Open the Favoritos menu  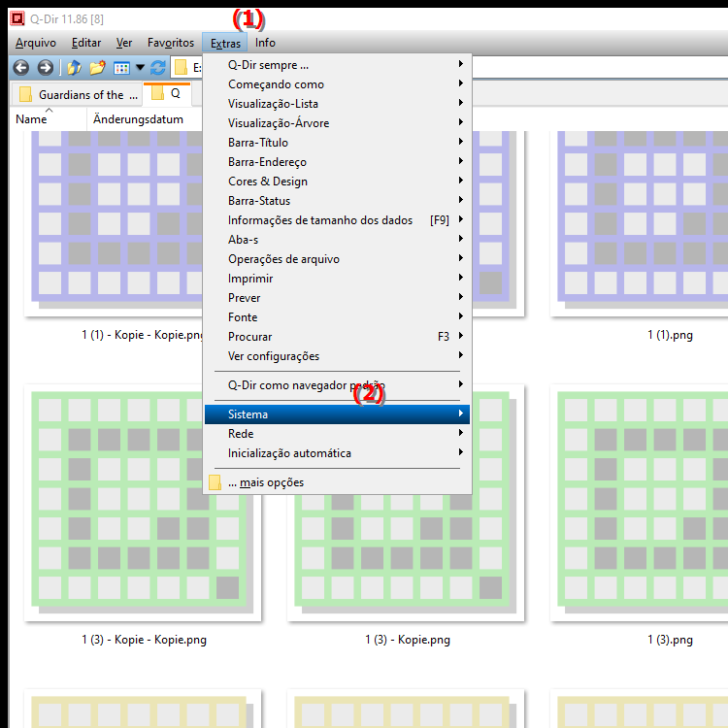(x=171, y=43)
